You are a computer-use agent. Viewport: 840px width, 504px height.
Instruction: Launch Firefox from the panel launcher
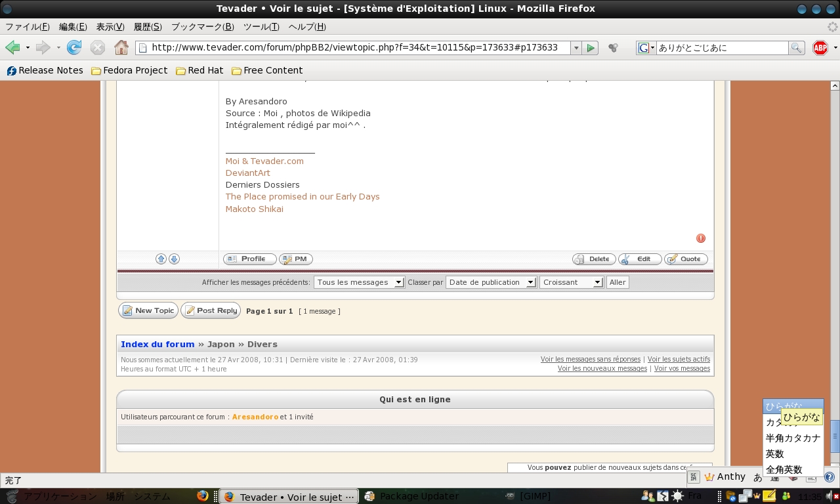[x=202, y=496]
